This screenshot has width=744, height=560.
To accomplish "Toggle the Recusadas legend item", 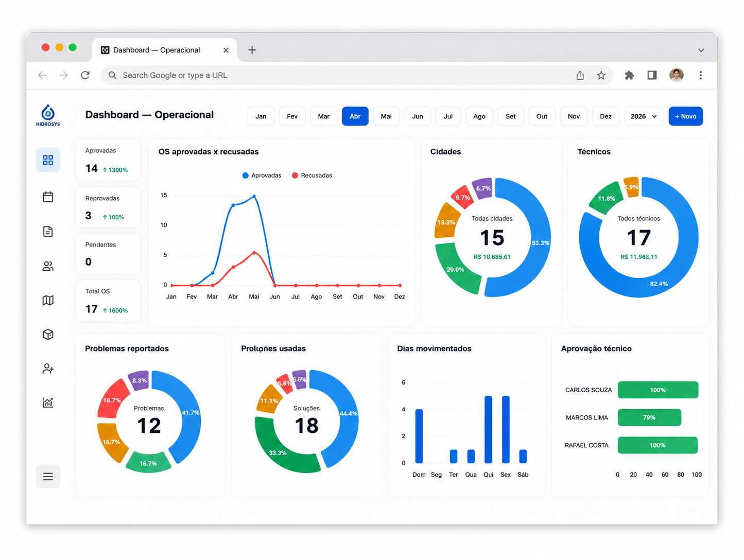I will pyautogui.click(x=312, y=176).
